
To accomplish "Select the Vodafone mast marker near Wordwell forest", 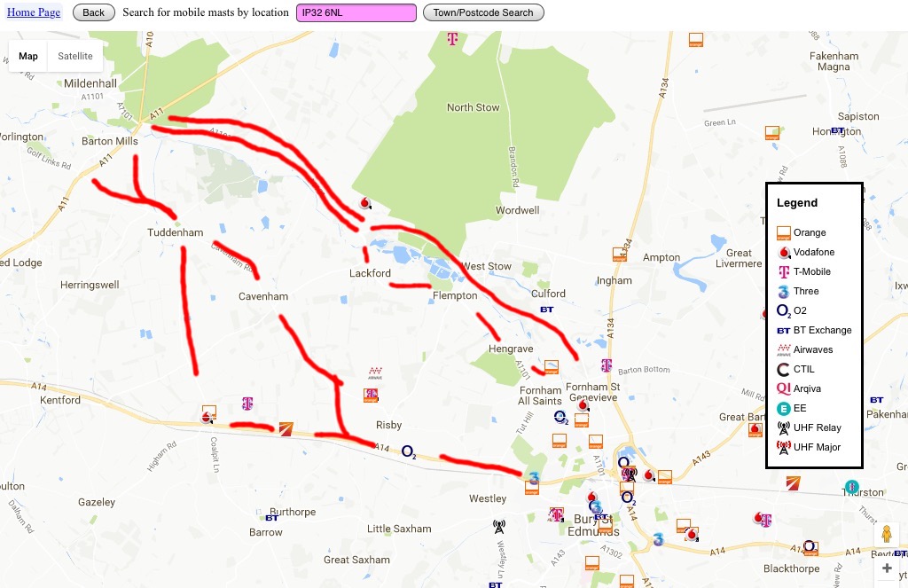I will (364, 203).
